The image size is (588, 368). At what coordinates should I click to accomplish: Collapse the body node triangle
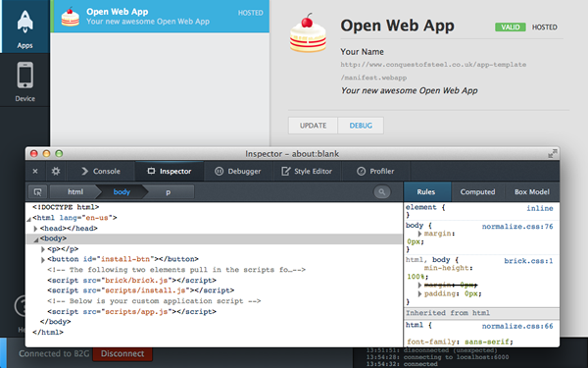[36, 239]
